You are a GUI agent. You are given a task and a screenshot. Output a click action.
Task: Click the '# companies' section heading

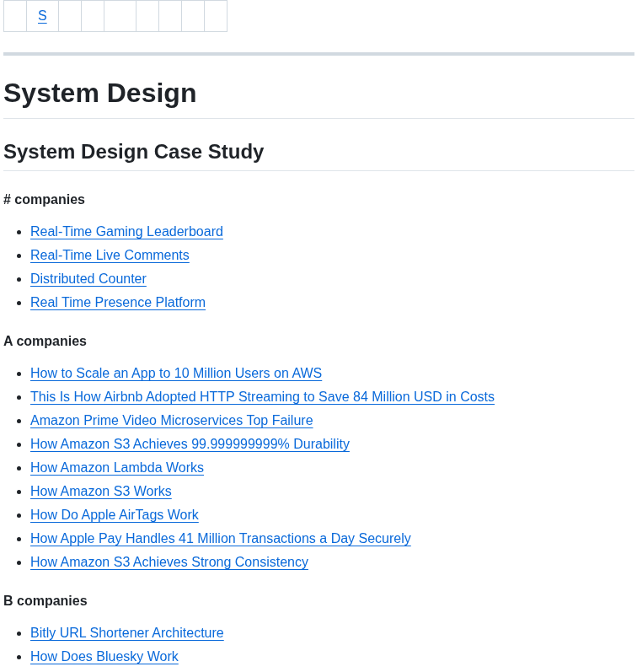click(44, 199)
